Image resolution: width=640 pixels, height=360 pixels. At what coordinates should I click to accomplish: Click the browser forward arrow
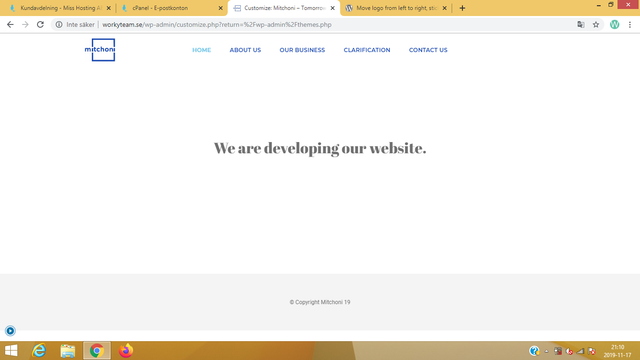pos(25,24)
